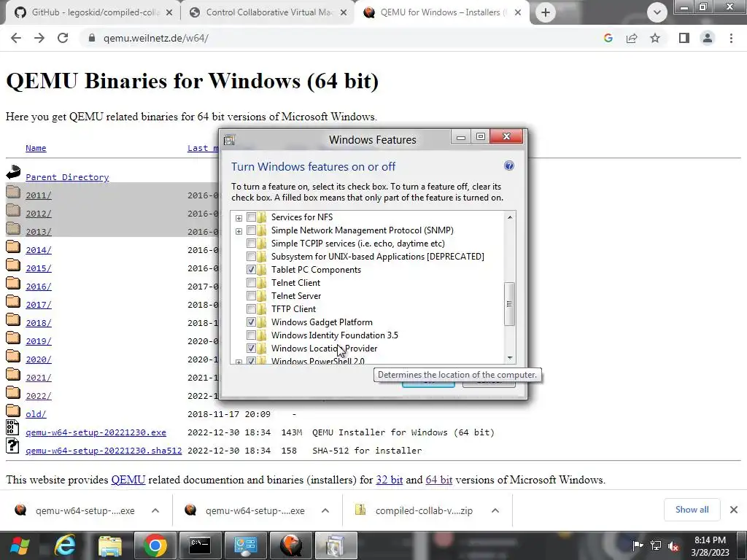Switch to GitHub legoskid tab
Screen dimensions: 747x560
click(93, 12)
